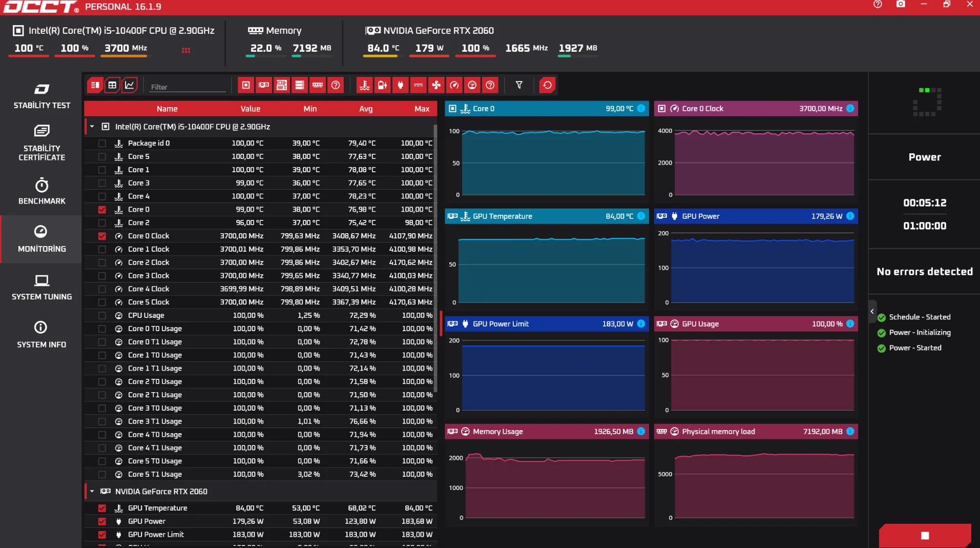Enable the Core 5 temperature checkbox
Viewport: 980px width, 548px height.
coord(102,157)
